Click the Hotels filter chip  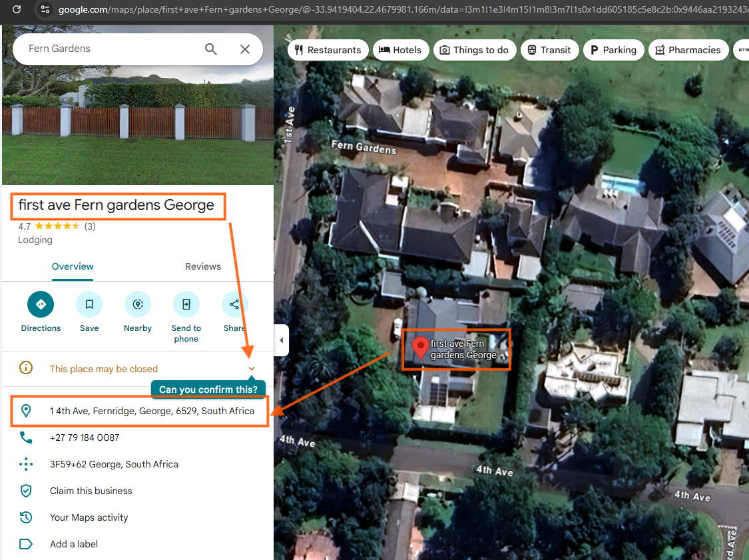point(400,50)
